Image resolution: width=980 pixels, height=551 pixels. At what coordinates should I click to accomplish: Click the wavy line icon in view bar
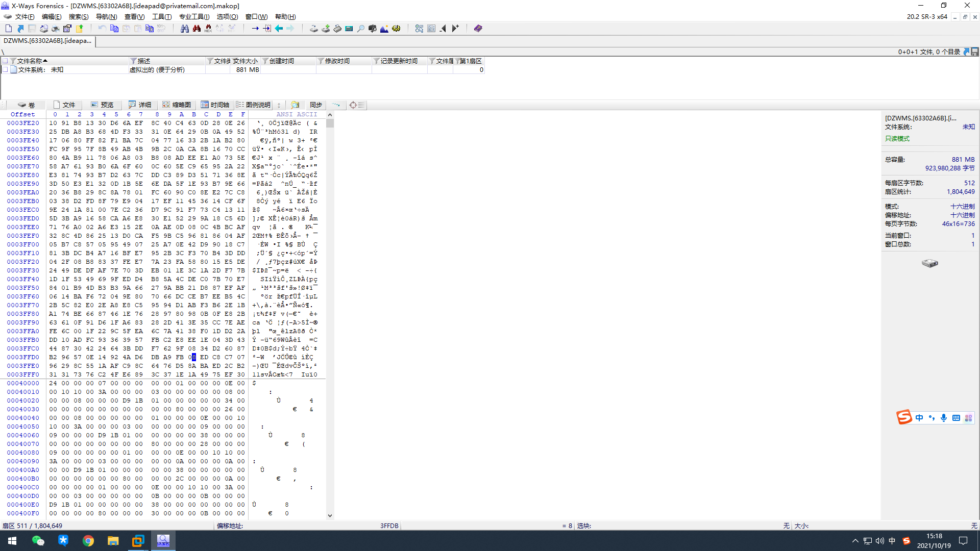[336, 105]
